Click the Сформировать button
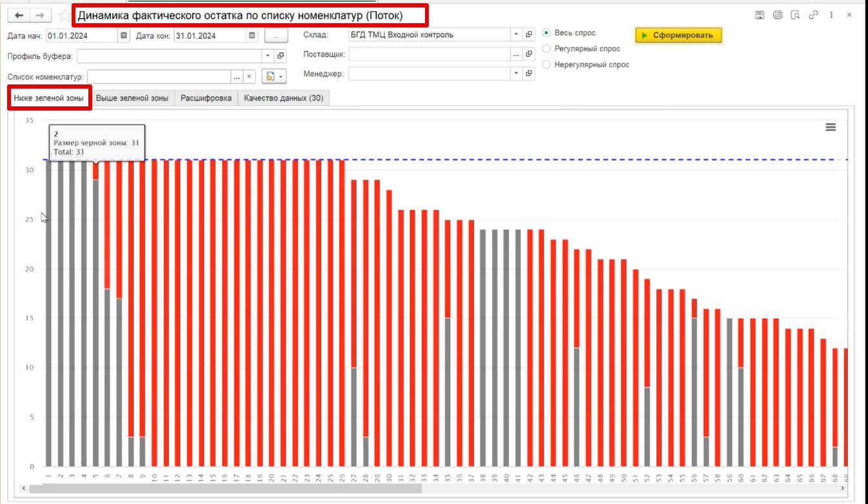Image resolution: width=868 pixels, height=504 pixels. coord(678,35)
